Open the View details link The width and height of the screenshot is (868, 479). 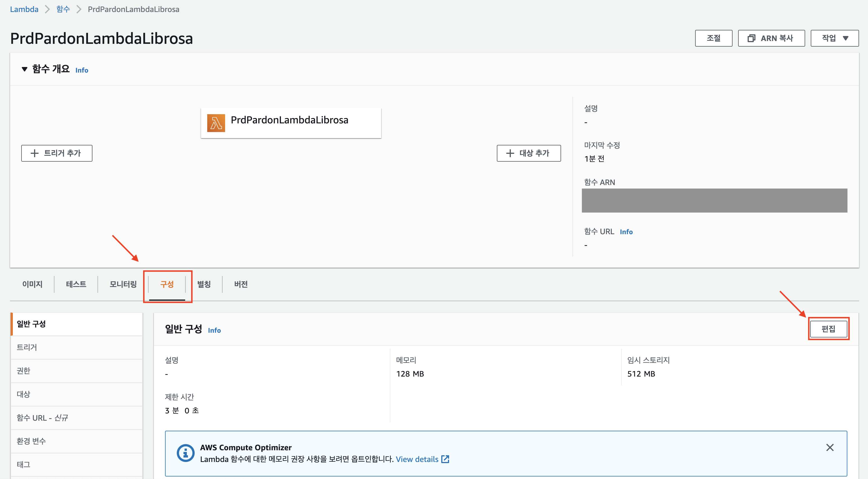pos(417,459)
